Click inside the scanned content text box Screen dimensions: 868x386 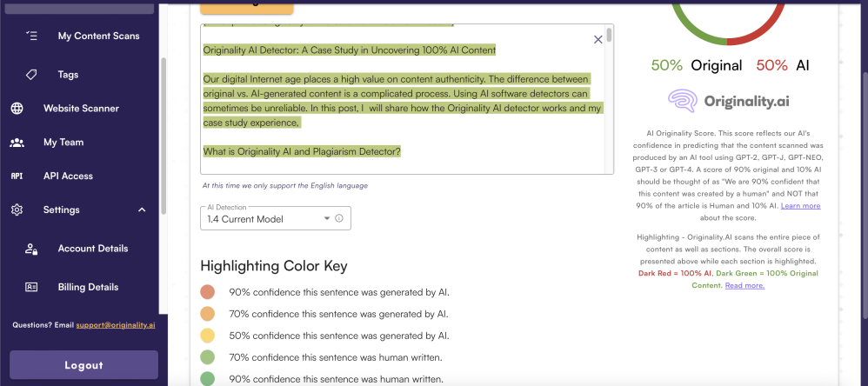[x=407, y=99]
